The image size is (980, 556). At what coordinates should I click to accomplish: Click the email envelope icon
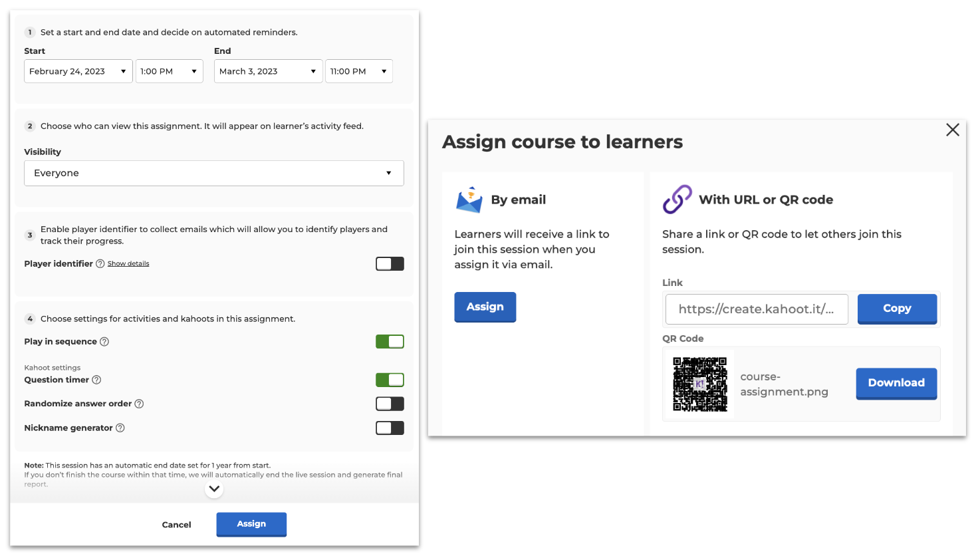click(x=469, y=200)
